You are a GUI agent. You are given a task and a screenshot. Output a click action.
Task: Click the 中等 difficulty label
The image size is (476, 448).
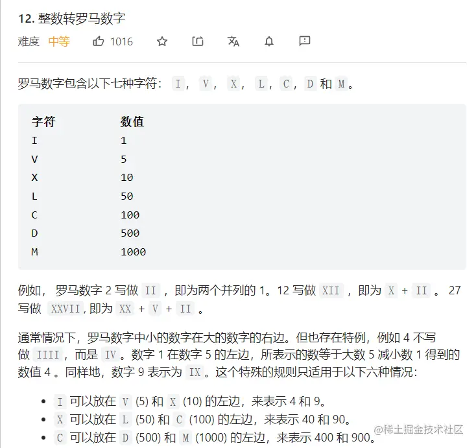click(59, 41)
